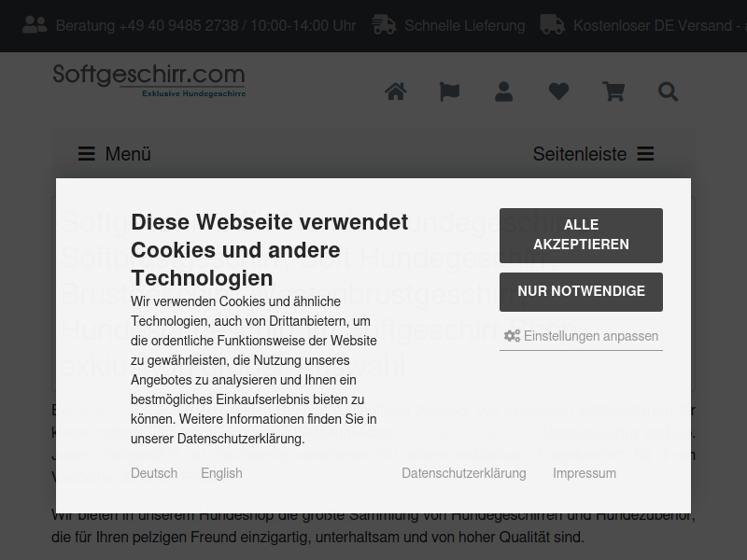Image resolution: width=747 pixels, height=560 pixels.
Task: Click the gears icon for Einstellungen
Action: (x=512, y=336)
